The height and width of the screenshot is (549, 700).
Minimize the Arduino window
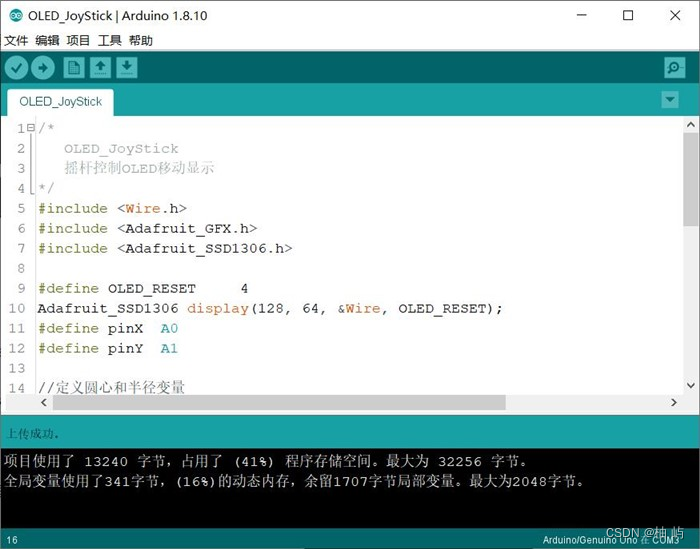tap(581, 16)
